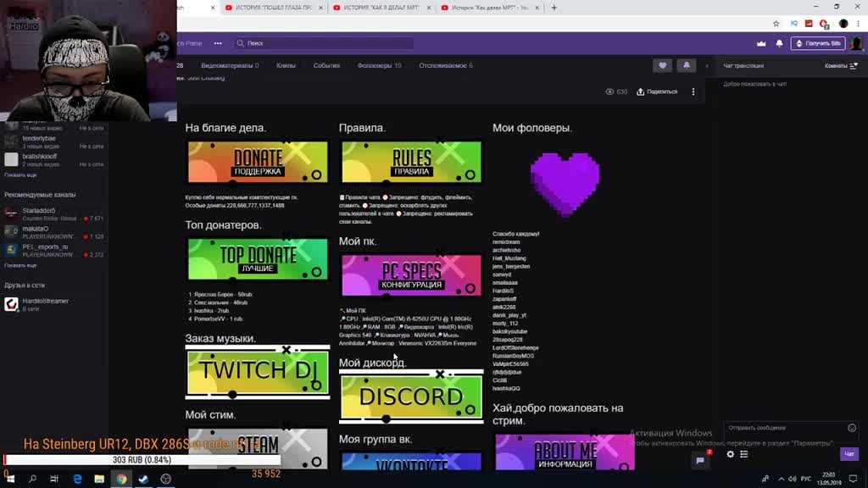Follow the channel with the heart button

tap(663, 65)
